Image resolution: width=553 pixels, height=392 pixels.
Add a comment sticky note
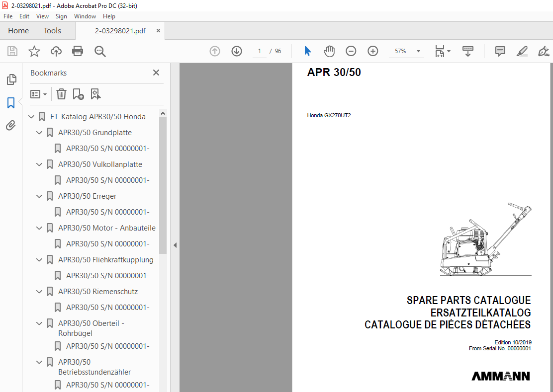(x=500, y=51)
